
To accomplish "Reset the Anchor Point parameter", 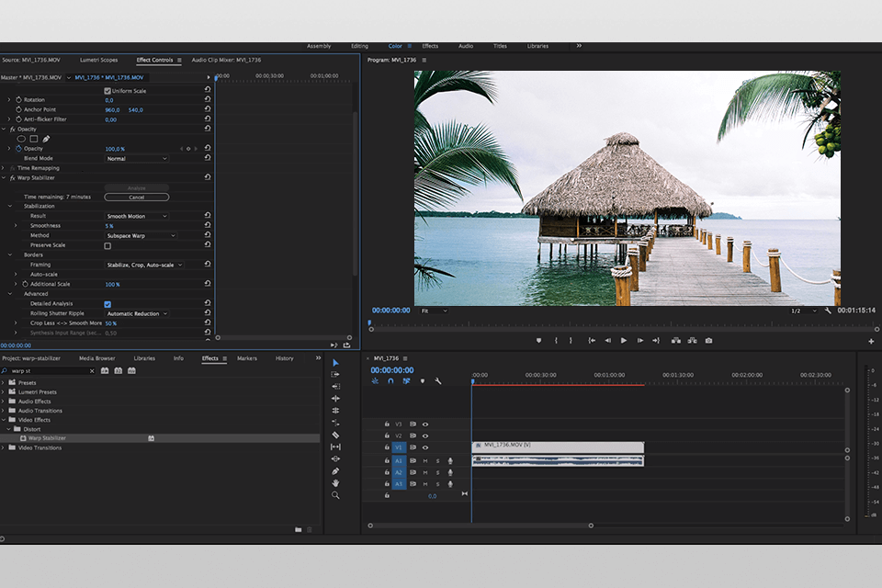I will click(x=208, y=109).
